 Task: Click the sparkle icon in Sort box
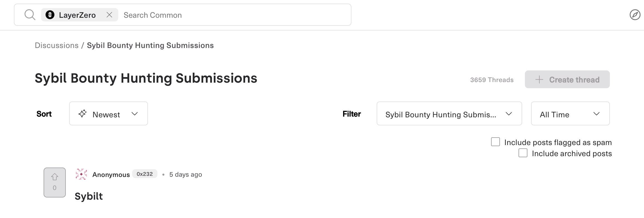point(82,113)
